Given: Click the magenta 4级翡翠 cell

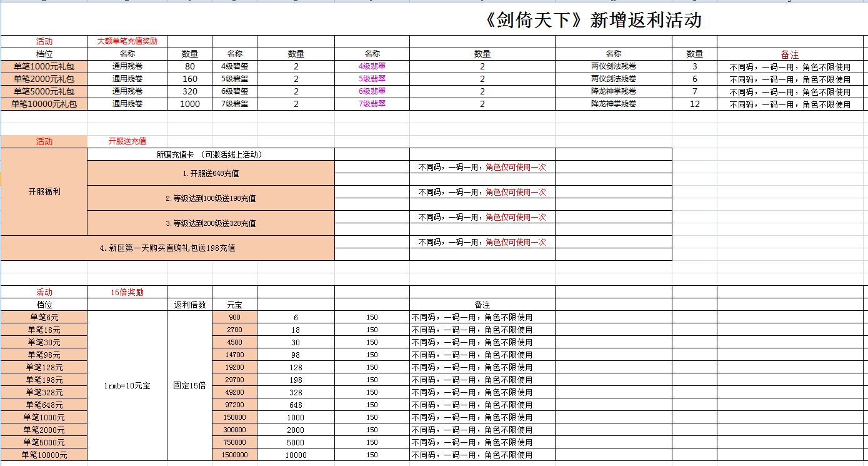Looking at the screenshot, I should [x=372, y=66].
